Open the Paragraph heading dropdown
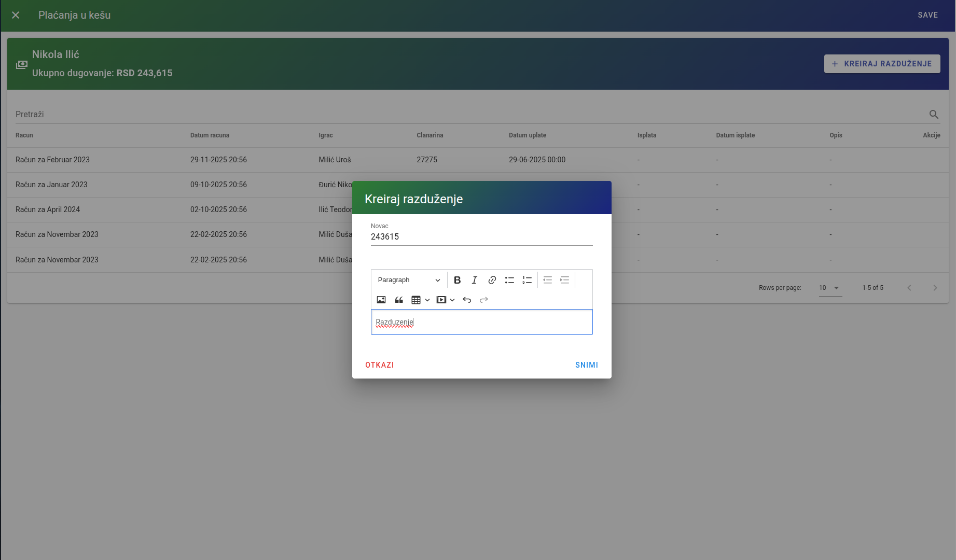Screen dimensions: 956x560 click(x=409, y=280)
